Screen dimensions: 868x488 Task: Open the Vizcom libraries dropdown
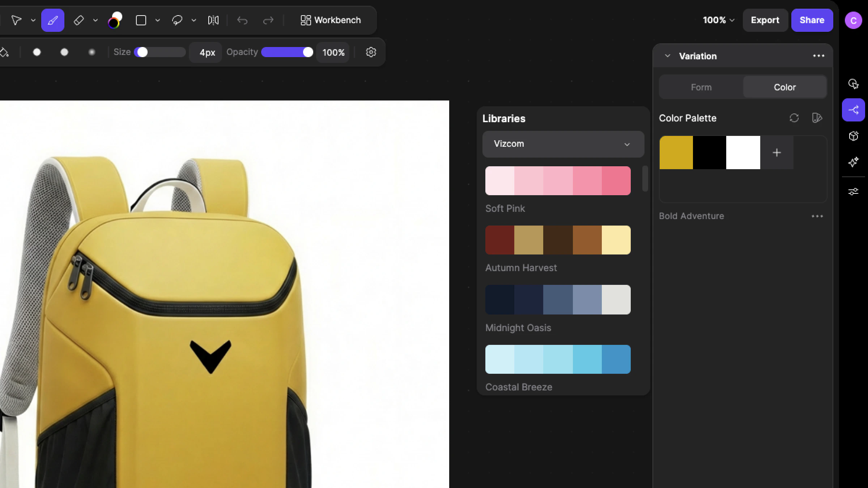[x=563, y=144]
